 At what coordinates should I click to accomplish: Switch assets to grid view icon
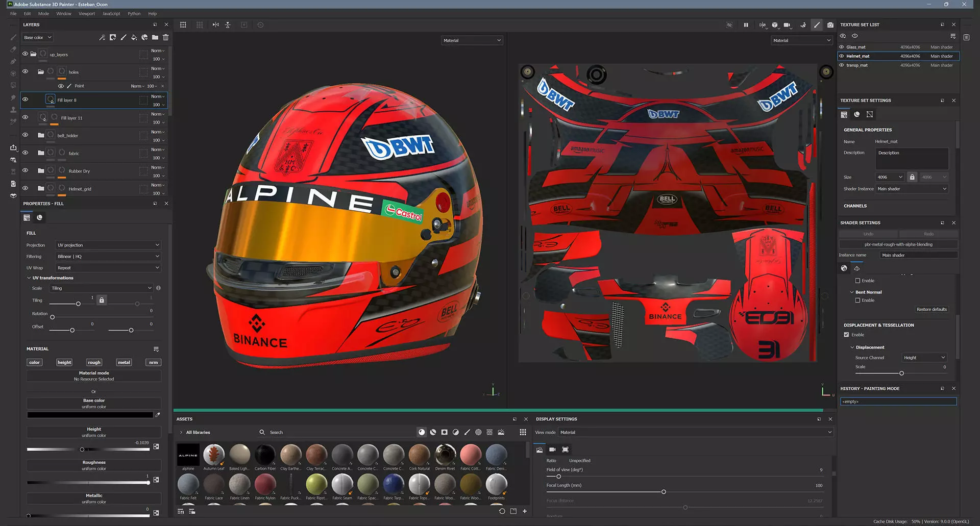coord(523,432)
